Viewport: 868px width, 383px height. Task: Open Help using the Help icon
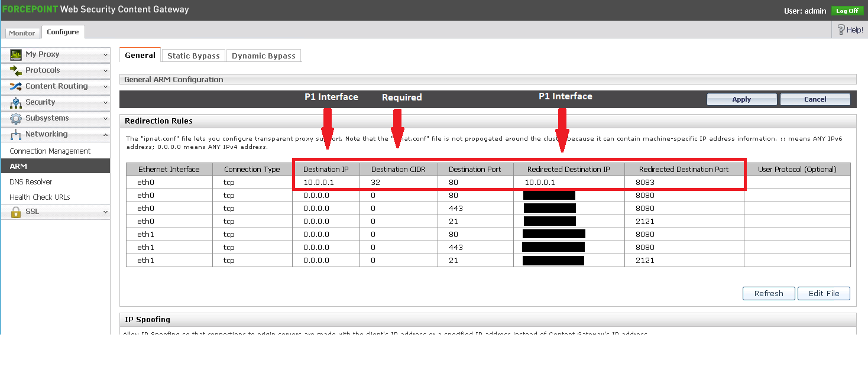point(842,28)
